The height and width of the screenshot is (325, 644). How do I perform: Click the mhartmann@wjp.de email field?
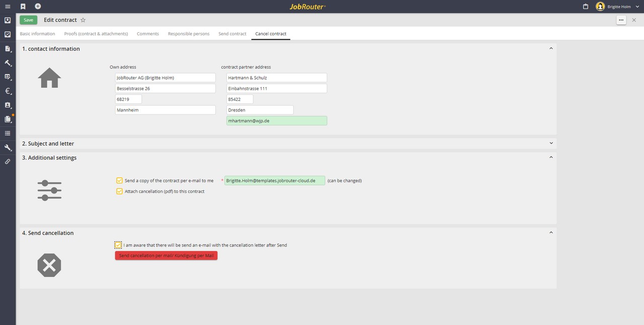(x=276, y=121)
